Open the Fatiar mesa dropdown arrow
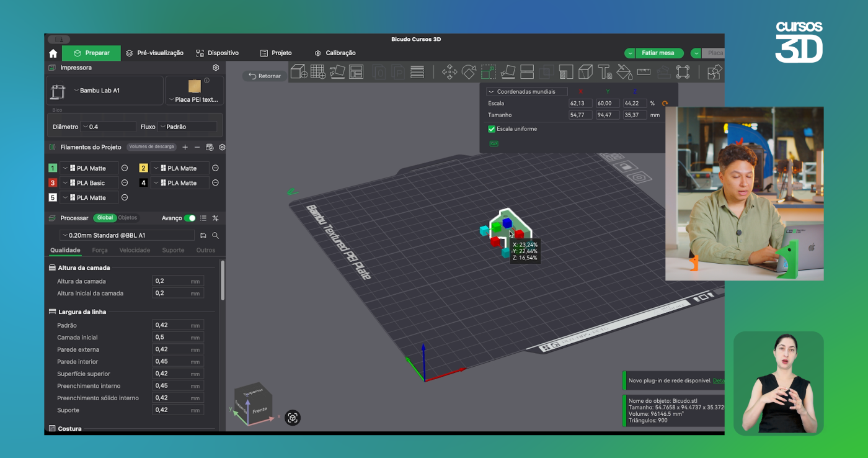Image resolution: width=868 pixels, height=458 pixels. click(630, 53)
